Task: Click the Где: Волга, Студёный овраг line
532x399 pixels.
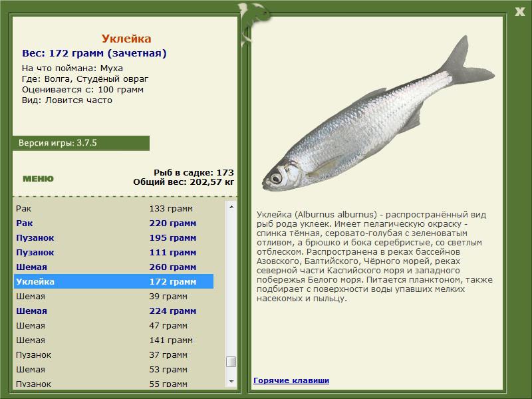Action: 85,79
